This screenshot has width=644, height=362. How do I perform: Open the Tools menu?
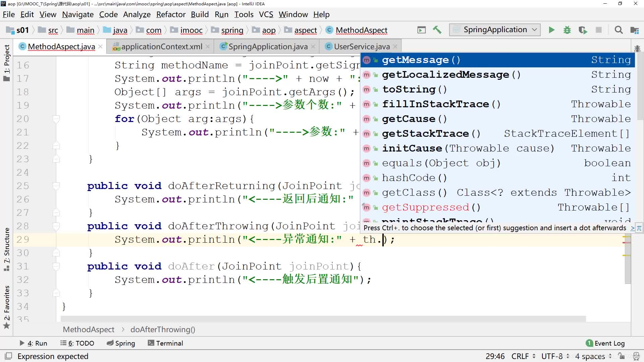click(x=243, y=15)
